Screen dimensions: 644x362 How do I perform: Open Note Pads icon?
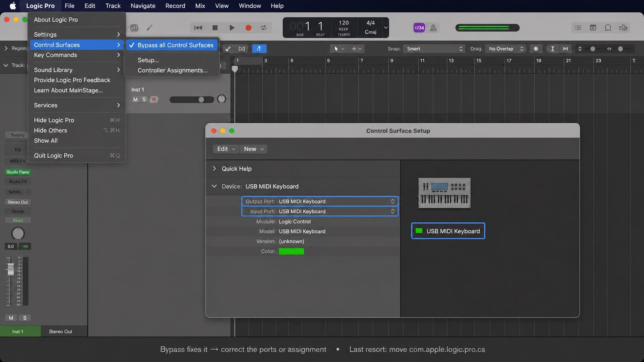pyautogui.click(x=593, y=28)
